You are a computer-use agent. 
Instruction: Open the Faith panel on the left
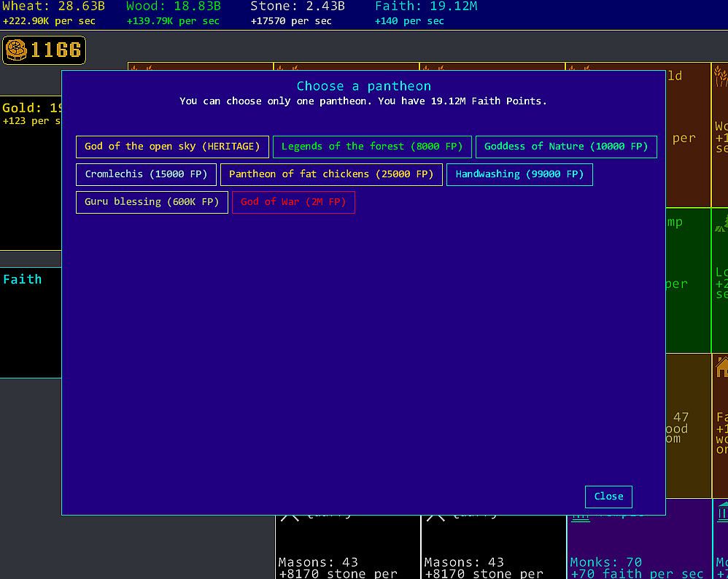tap(31, 323)
